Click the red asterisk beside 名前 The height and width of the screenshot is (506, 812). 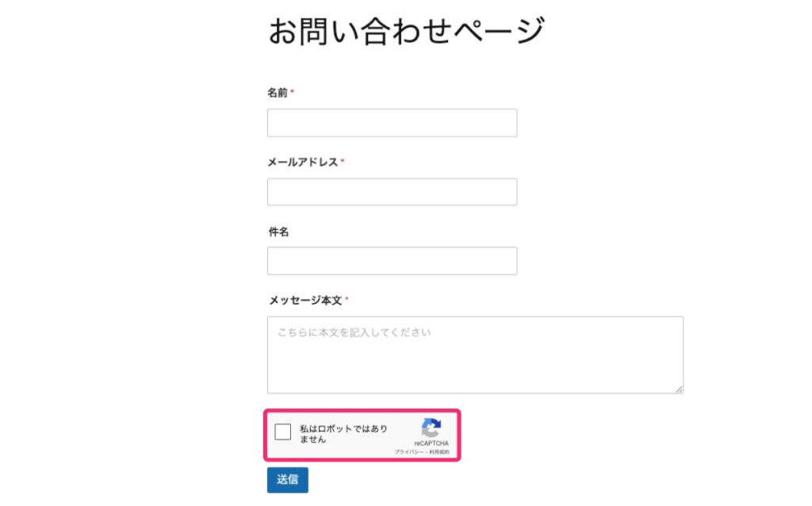click(x=292, y=90)
